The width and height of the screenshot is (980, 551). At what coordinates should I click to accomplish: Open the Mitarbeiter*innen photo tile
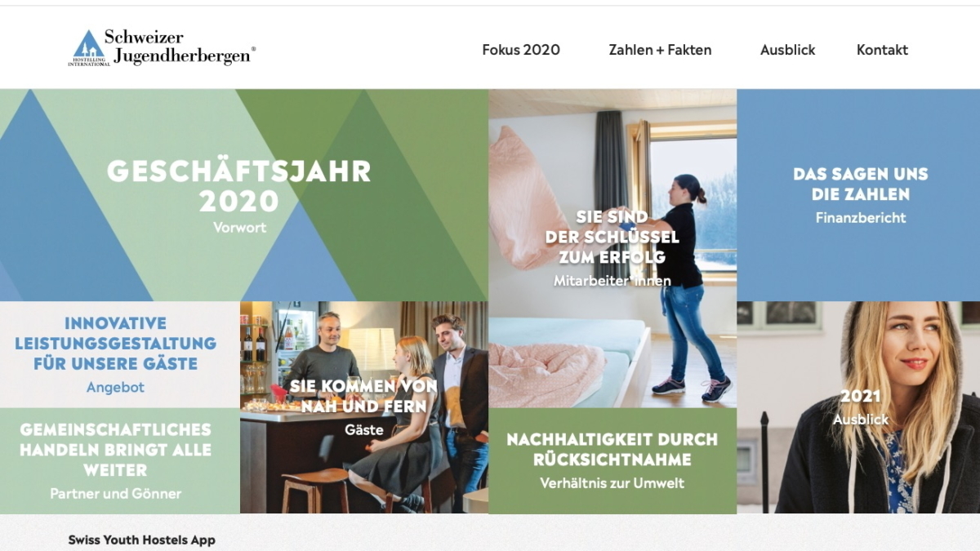[x=612, y=248]
